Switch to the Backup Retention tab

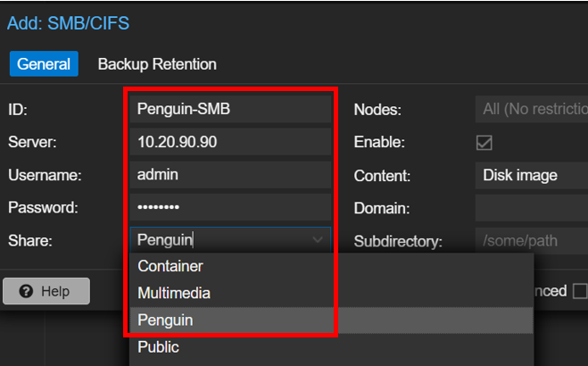[157, 64]
